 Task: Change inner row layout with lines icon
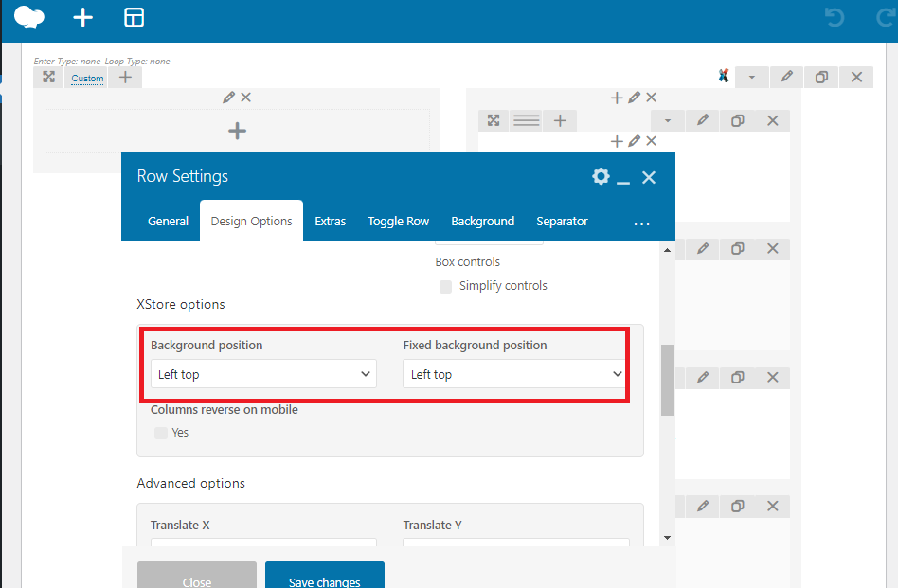pos(527,120)
